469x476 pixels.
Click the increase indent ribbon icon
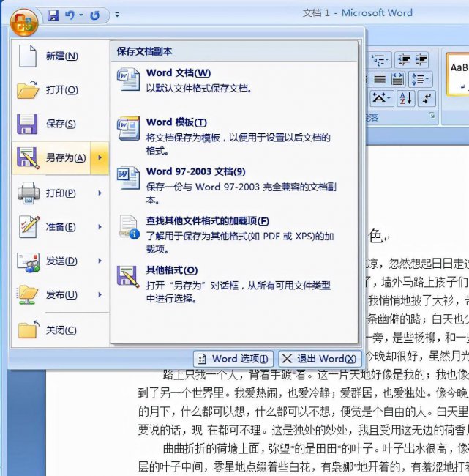421,59
